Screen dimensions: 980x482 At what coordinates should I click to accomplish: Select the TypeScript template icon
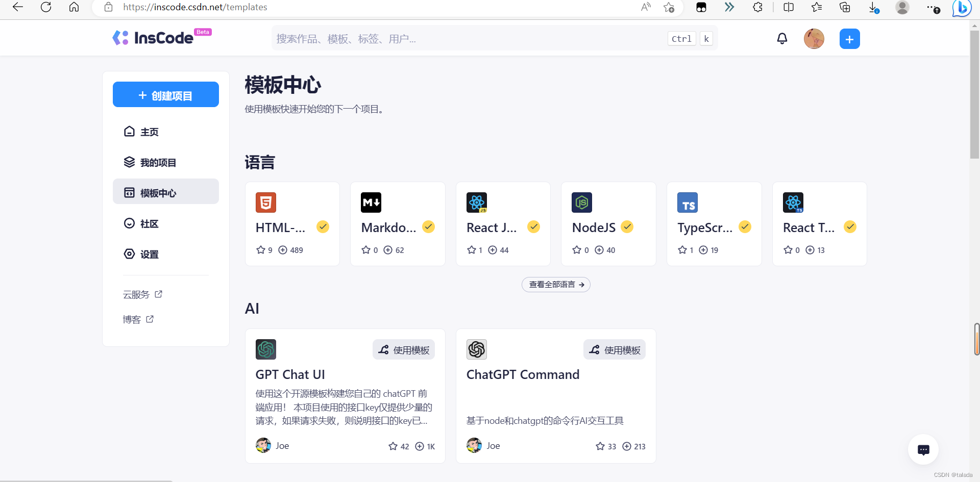(x=688, y=202)
